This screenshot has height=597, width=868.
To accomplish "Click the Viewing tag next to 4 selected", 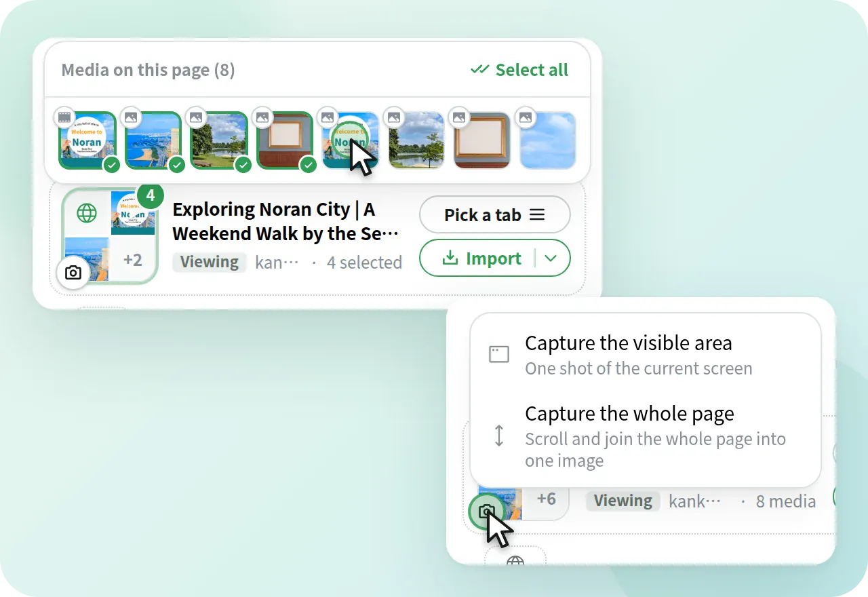I will point(210,262).
